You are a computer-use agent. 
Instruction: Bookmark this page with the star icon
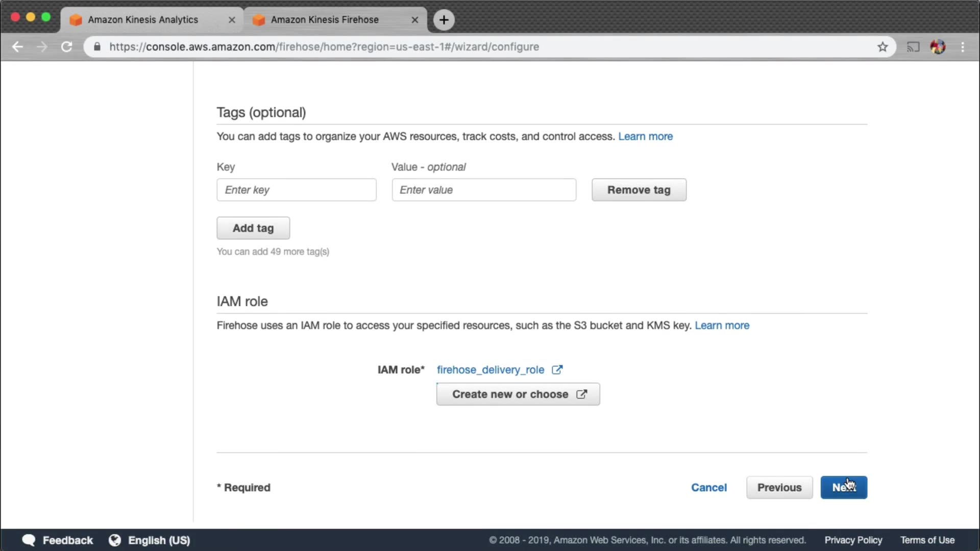coord(883,47)
